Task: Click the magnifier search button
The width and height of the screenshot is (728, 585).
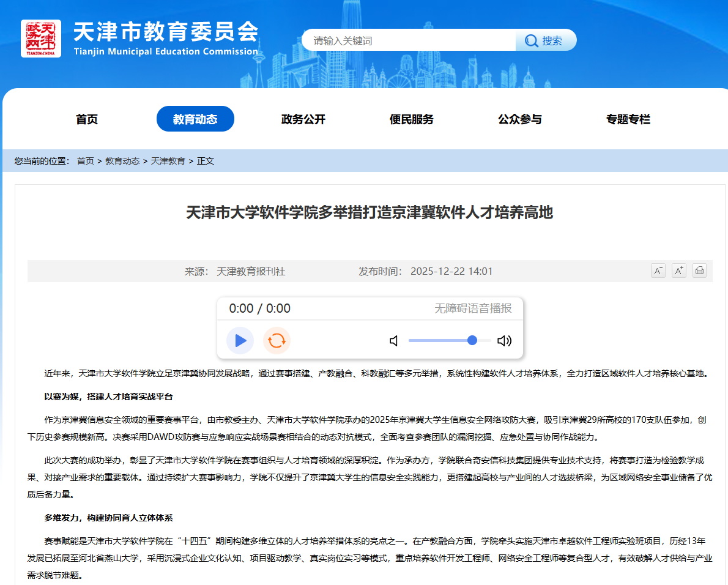Action: coord(545,40)
